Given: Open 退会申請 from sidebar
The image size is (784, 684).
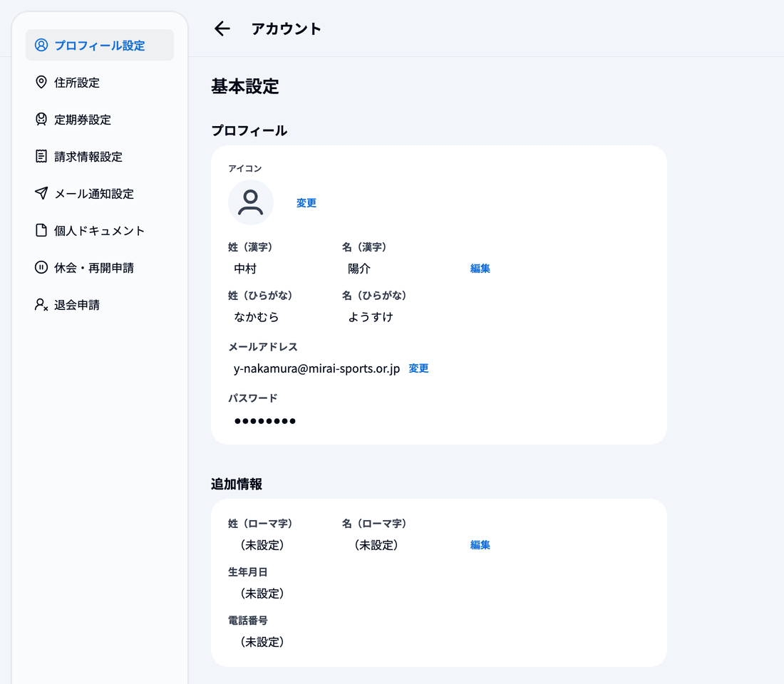Looking at the screenshot, I should (x=100, y=304).
